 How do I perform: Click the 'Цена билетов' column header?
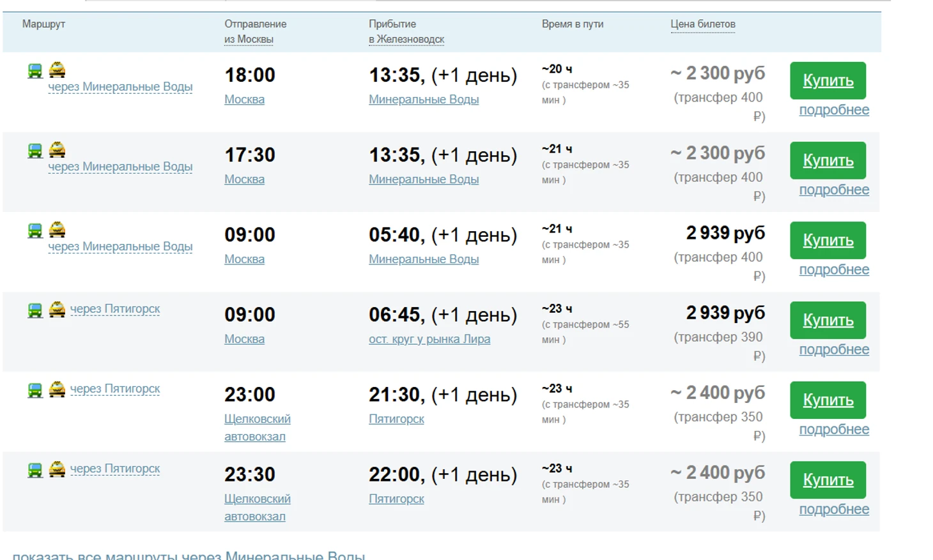pos(702,24)
